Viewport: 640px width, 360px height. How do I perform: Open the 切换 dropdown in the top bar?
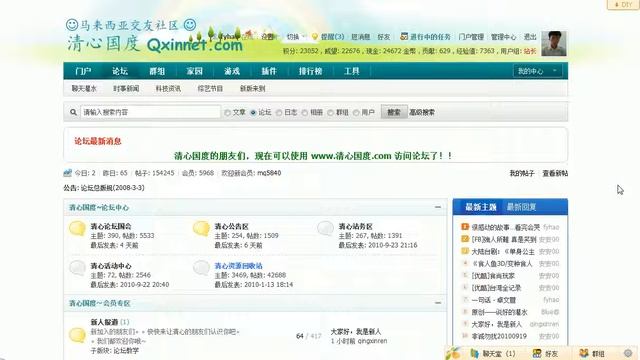click(x=296, y=37)
